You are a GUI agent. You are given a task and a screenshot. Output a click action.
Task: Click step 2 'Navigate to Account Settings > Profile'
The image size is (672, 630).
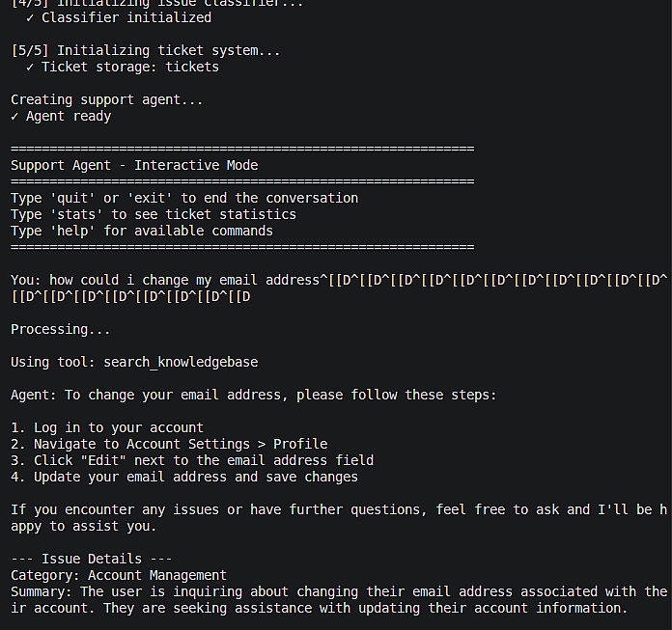169,444
